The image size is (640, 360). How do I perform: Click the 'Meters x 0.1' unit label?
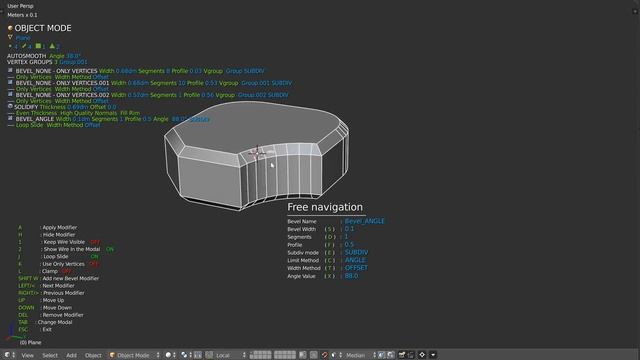22,15
